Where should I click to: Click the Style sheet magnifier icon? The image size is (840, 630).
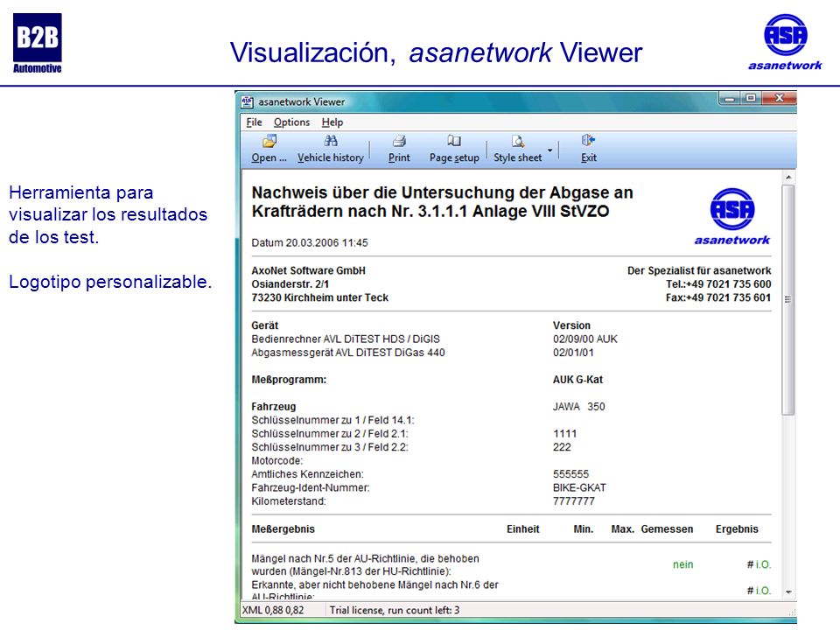tap(518, 141)
